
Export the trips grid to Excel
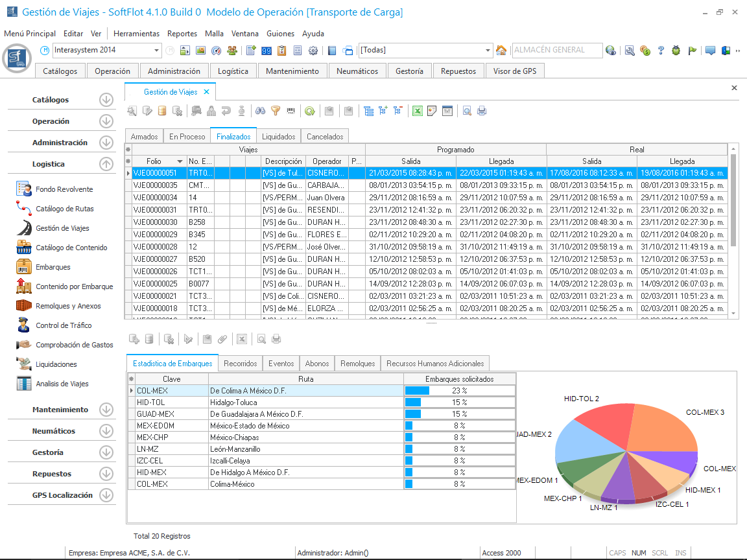(418, 111)
